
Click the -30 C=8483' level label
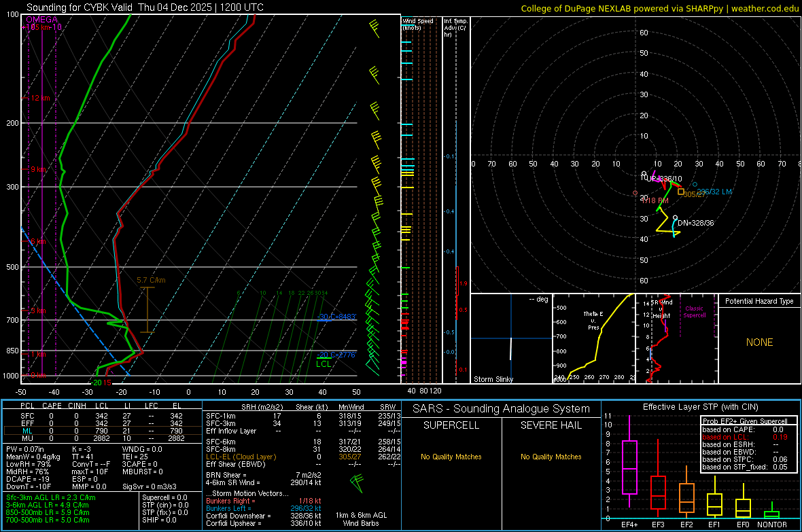[x=336, y=317]
